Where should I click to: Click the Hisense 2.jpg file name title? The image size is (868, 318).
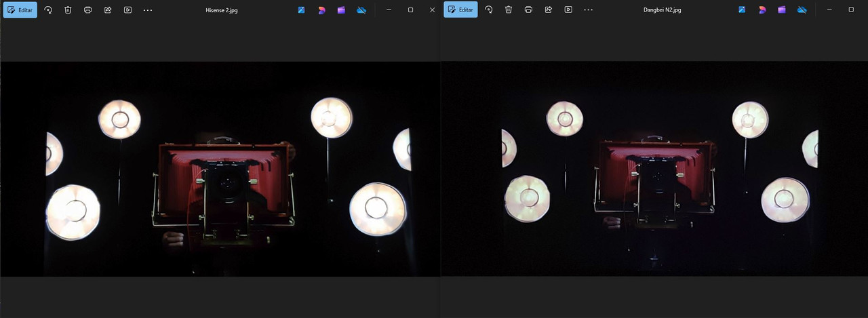tap(222, 10)
